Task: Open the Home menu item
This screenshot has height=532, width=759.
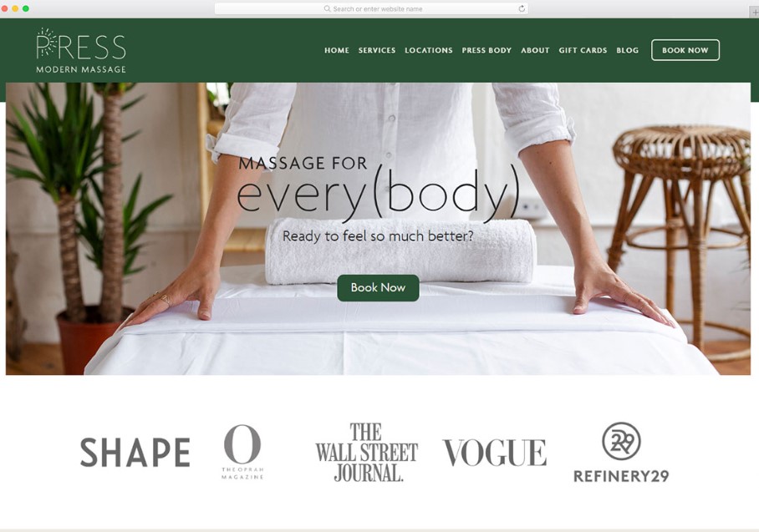Action: click(336, 50)
